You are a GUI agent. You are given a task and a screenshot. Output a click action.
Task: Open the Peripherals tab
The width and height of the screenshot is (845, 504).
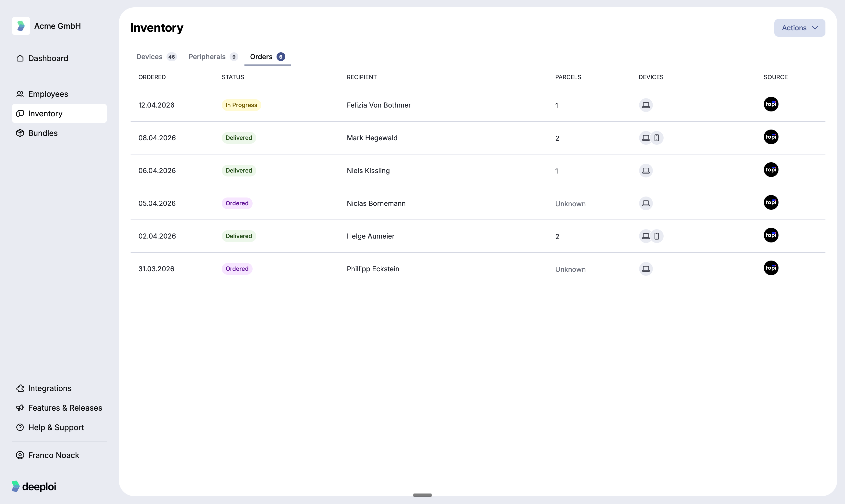207,57
